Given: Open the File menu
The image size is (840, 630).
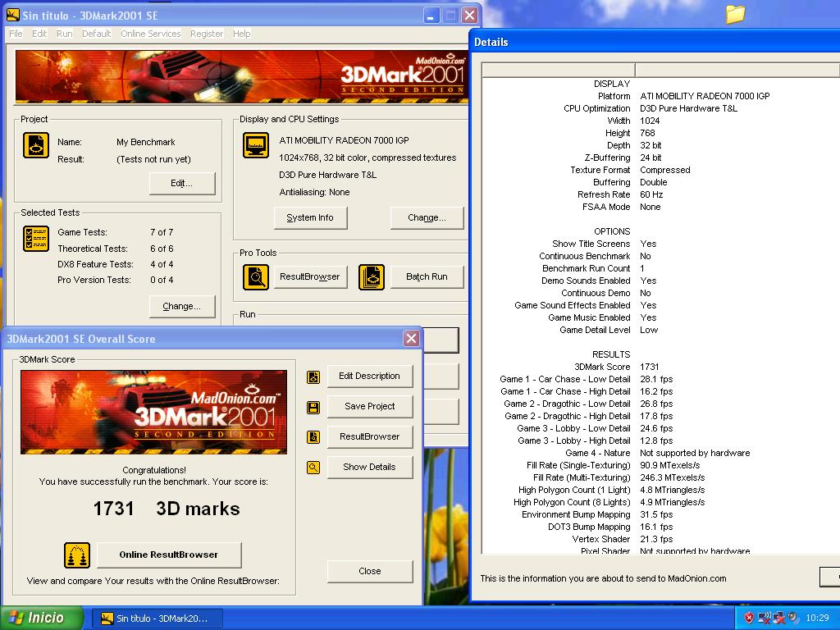Looking at the screenshot, I should click(x=16, y=34).
